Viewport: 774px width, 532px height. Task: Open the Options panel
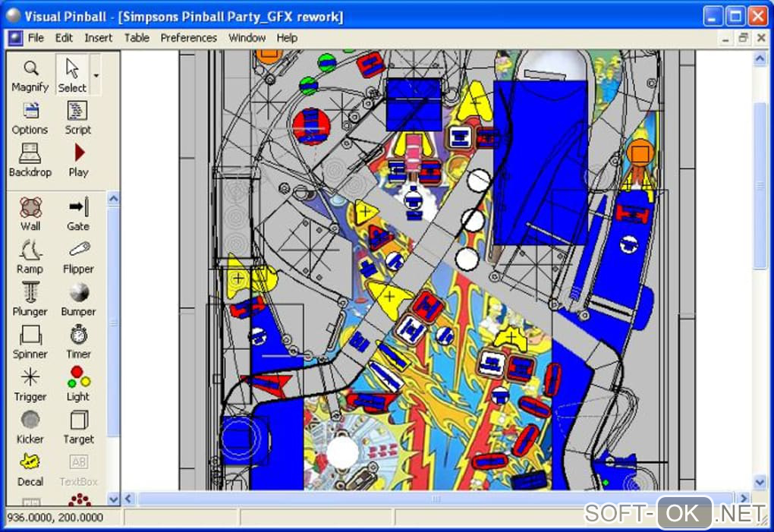[x=30, y=118]
